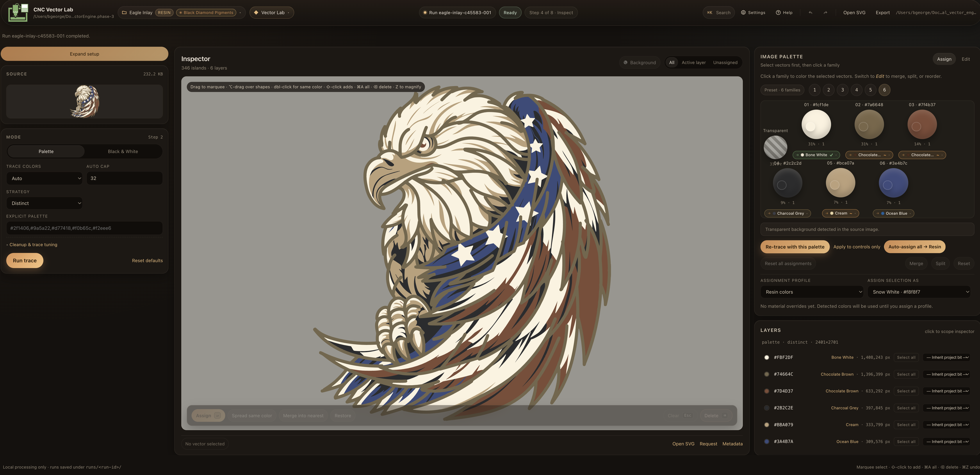Choose preset with 1 family
This screenshot has width=980, height=475.
pos(815,90)
